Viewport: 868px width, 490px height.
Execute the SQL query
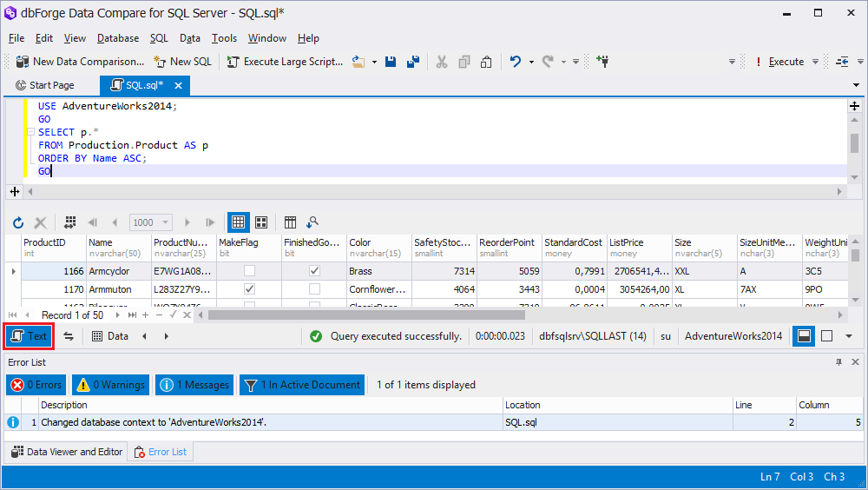tap(780, 62)
